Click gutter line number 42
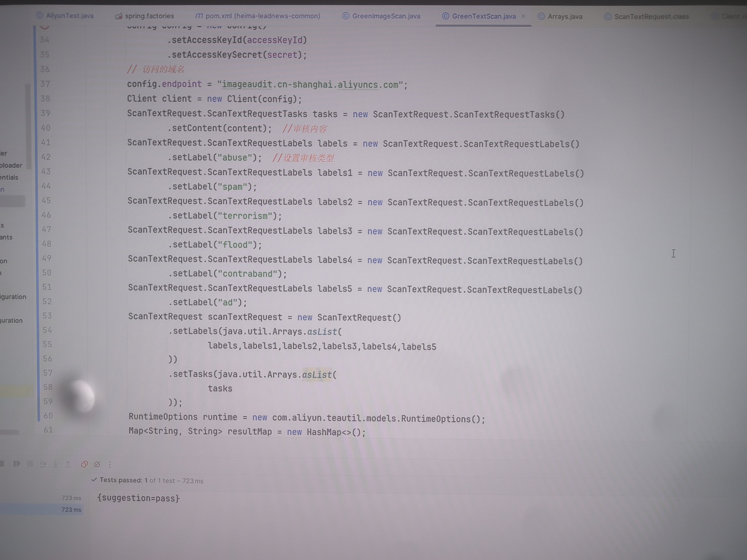Screen dimensions: 747x560 point(46,157)
